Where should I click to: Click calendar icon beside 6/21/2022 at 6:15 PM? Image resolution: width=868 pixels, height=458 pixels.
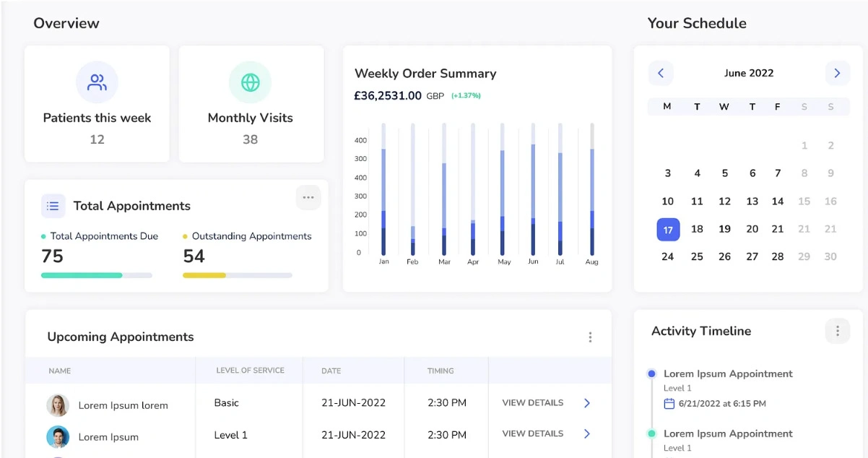(x=669, y=404)
